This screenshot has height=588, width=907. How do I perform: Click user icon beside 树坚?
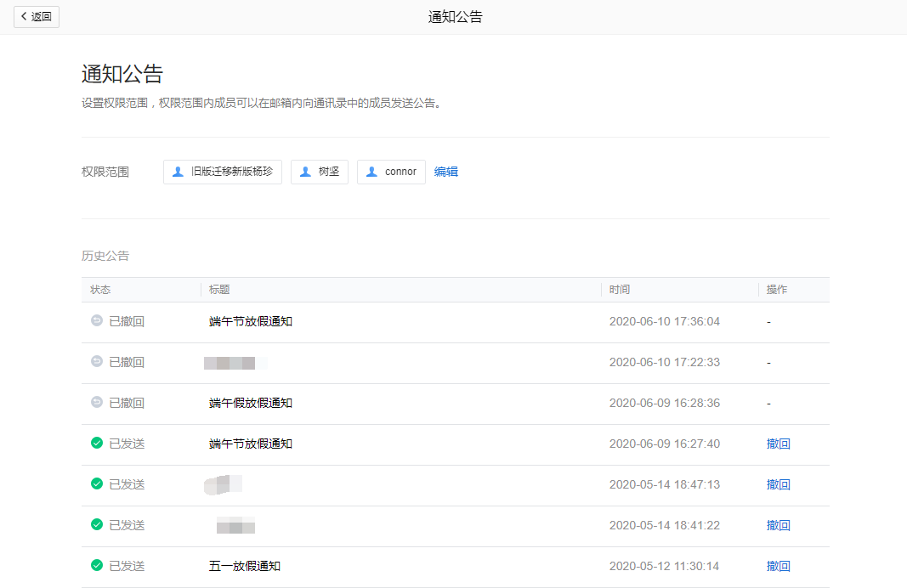click(x=305, y=172)
